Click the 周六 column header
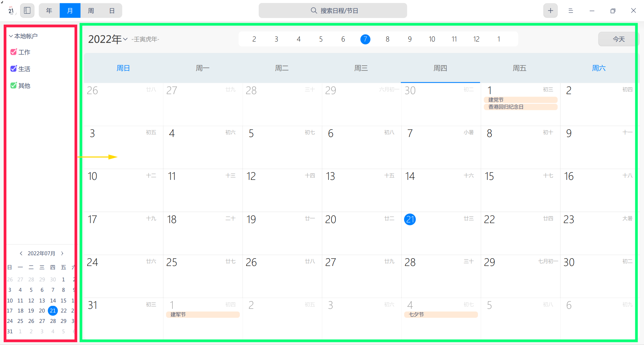The width and height of the screenshot is (644, 345). click(599, 68)
